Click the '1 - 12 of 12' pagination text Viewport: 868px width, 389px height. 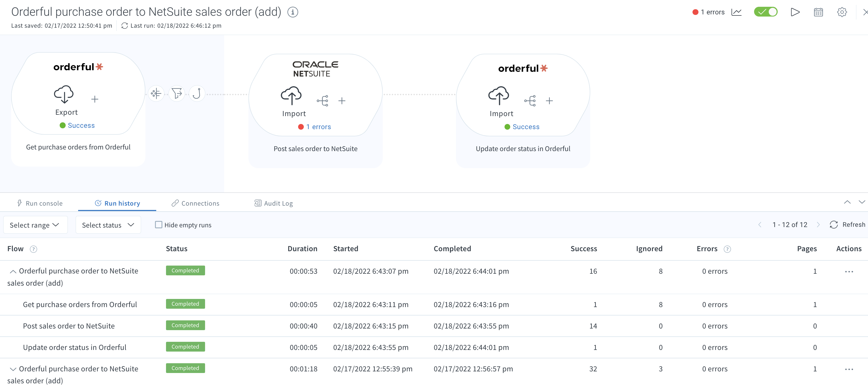coord(790,225)
